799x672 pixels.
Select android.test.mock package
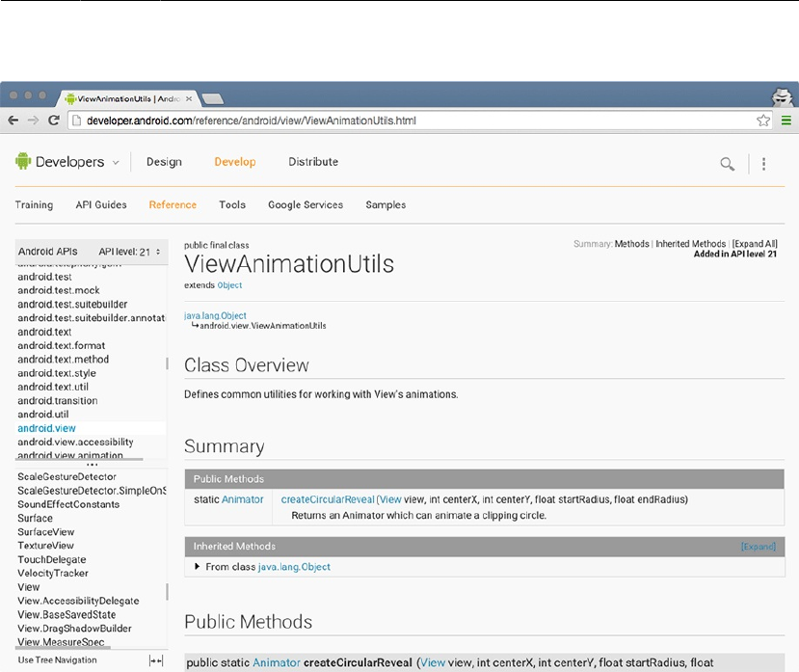tap(59, 290)
